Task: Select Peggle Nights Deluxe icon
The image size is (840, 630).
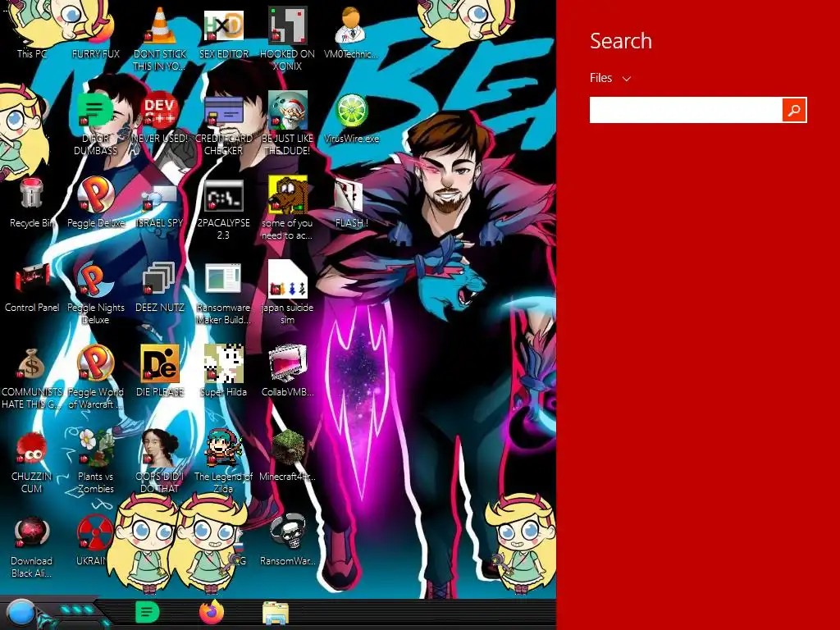Action: tap(96, 279)
